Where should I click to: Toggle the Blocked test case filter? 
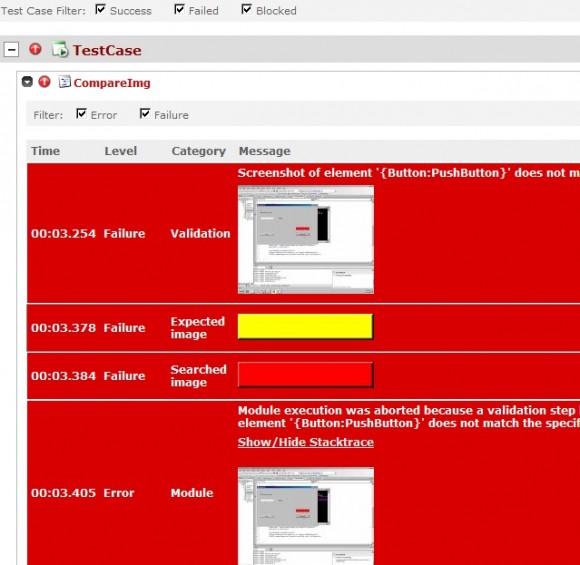coord(246,9)
